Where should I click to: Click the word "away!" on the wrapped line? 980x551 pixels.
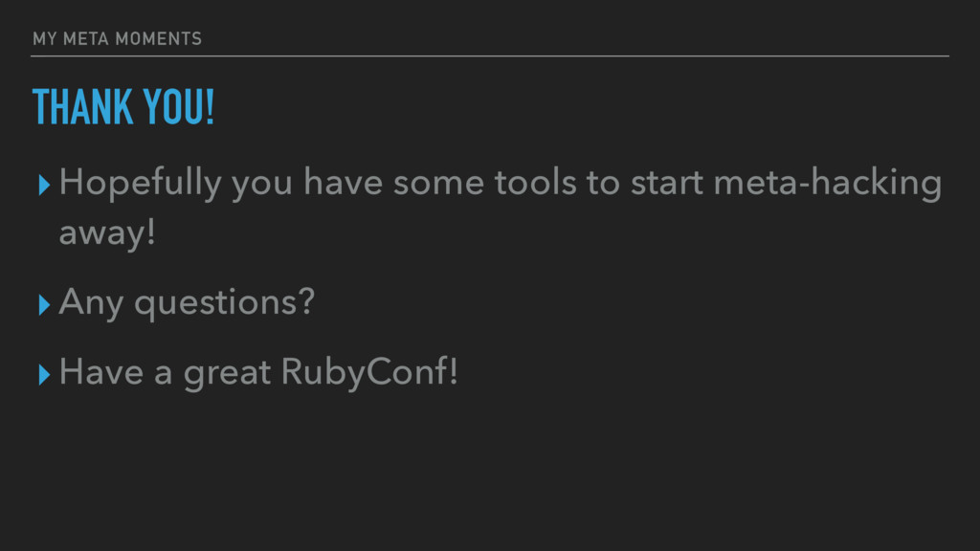tap(107, 232)
